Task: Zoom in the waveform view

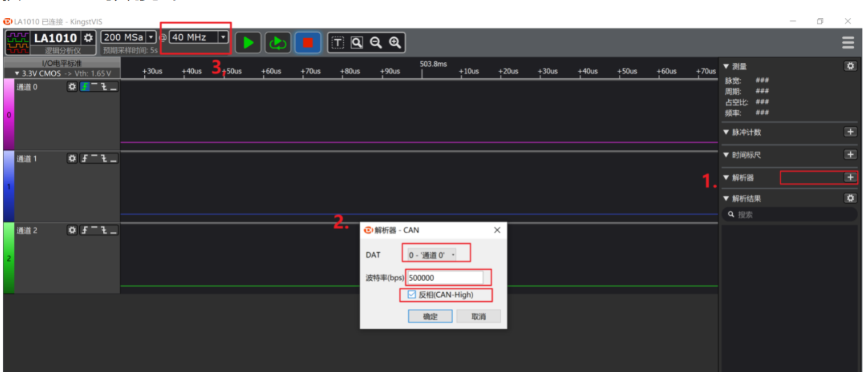Action: click(395, 43)
